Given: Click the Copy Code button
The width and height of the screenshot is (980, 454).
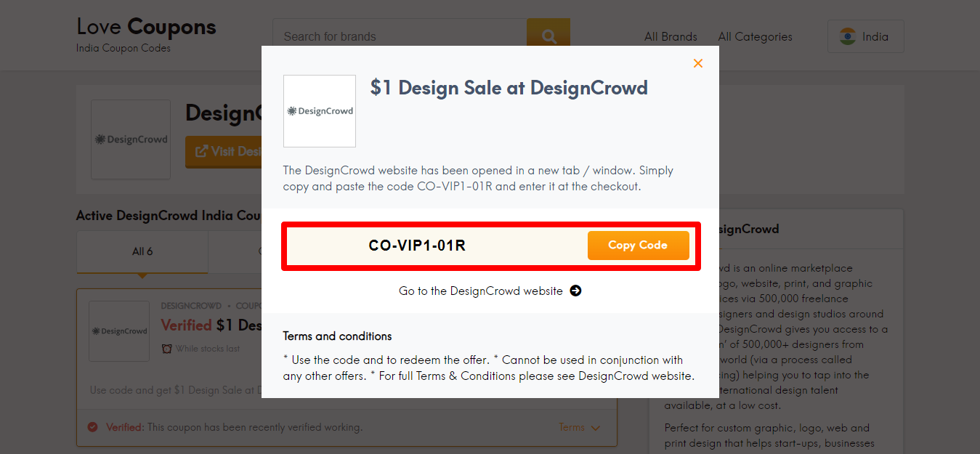Looking at the screenshot, I should pos(638,246).
